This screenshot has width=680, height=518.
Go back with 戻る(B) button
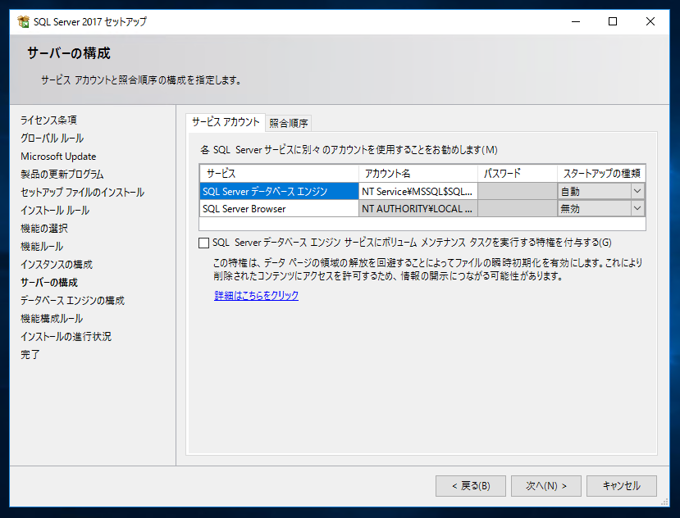pos(471,486)
